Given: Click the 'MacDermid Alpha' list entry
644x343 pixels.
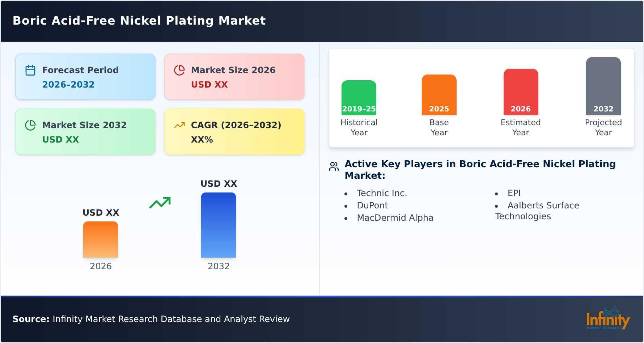Looking at the screenshot, I should (395, 218).
